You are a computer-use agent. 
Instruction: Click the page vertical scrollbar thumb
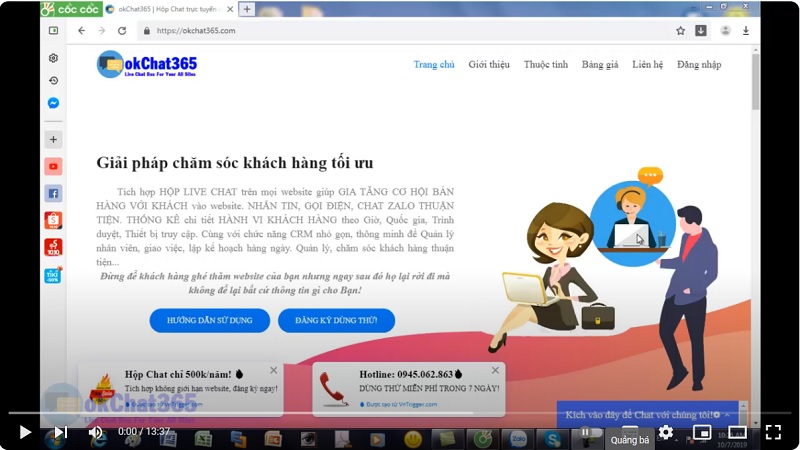pyautogui.click(x=756, y=82)
